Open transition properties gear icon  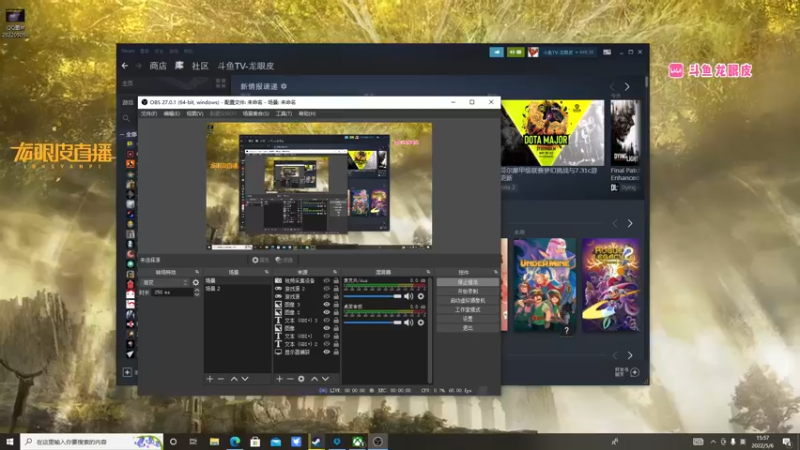pos(196,282)
